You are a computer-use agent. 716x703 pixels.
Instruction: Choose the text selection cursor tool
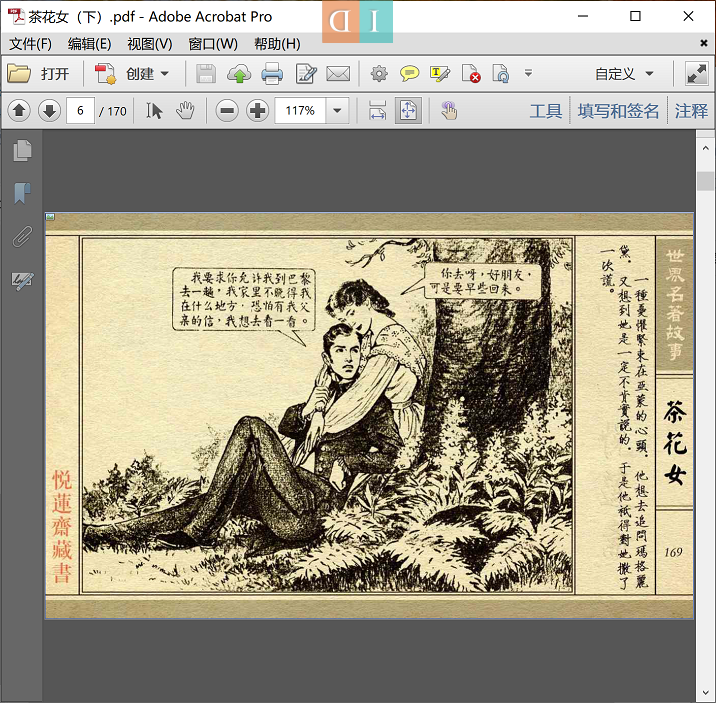[154, 110]
